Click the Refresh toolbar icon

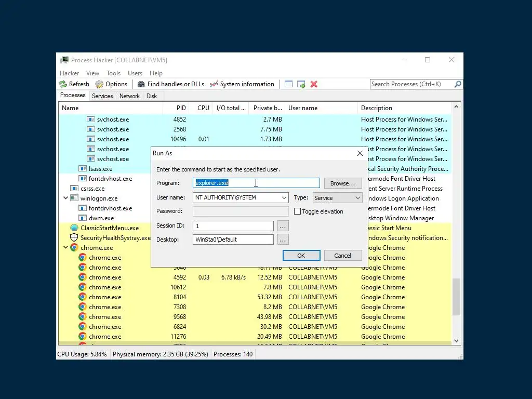pyautogui.click(x=63, y=84)
